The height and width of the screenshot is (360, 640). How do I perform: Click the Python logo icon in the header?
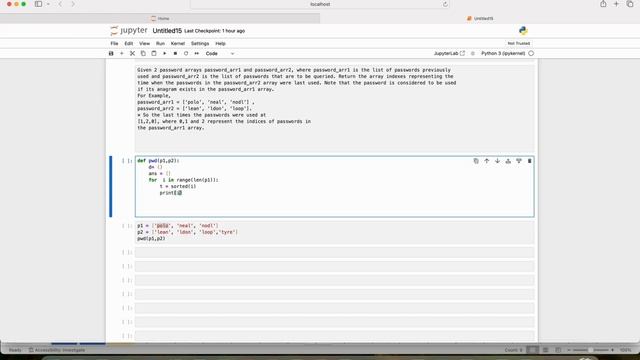523,31
